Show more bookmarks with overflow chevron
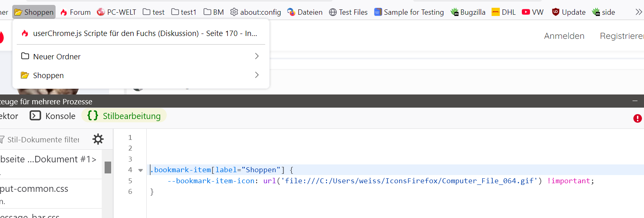The height and width of the screenshot is (218, 644). pyautogui.click(x=639, y=12)
